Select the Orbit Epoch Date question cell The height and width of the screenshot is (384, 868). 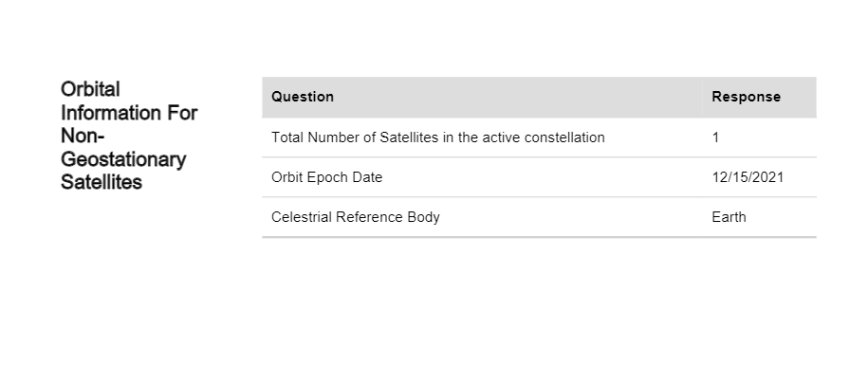click(326, 177)
